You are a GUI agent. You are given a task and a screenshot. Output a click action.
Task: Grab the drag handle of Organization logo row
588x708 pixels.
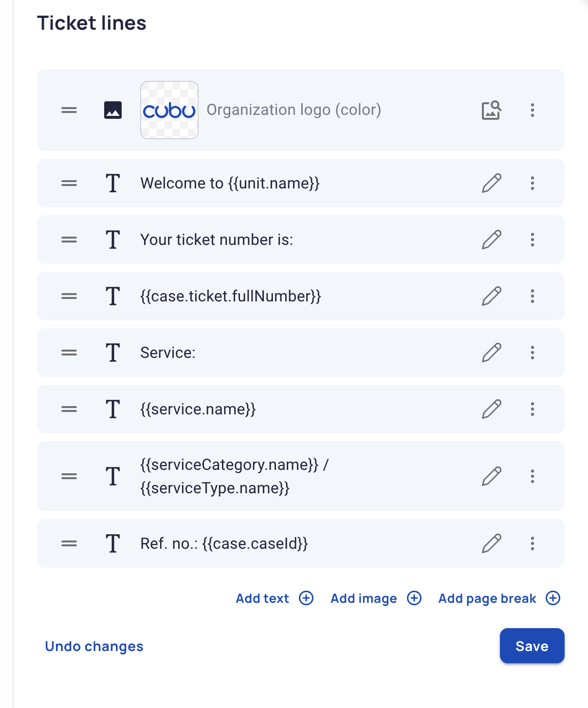click(69, 110)
